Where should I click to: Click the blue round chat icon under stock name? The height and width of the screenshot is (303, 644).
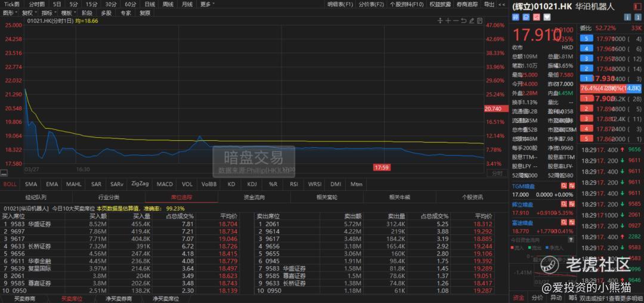(526, 17)
